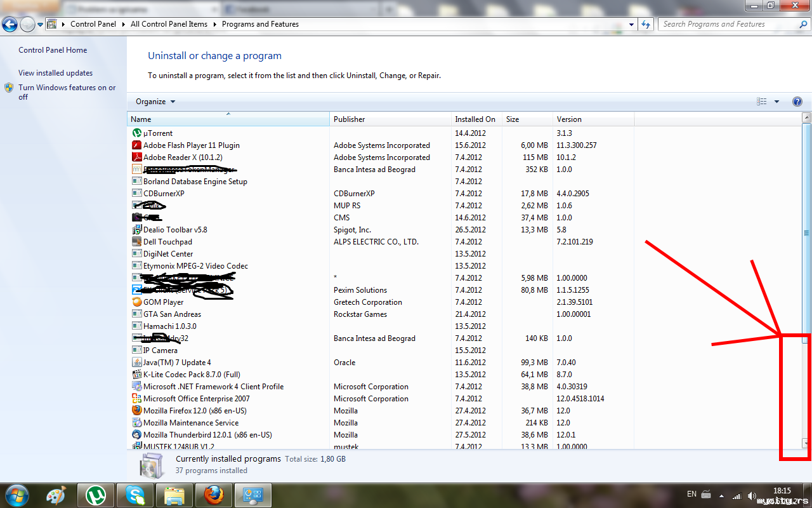This screenshot has width=812, height=508.
Task: Expand the All Control Panel Items breadcrumb arrow
Action: (x=215, y=24)
